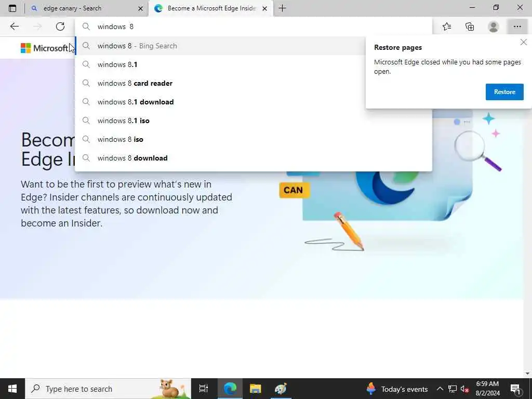
Task: Open the network status tray icon
Action: tap(453, 389)
